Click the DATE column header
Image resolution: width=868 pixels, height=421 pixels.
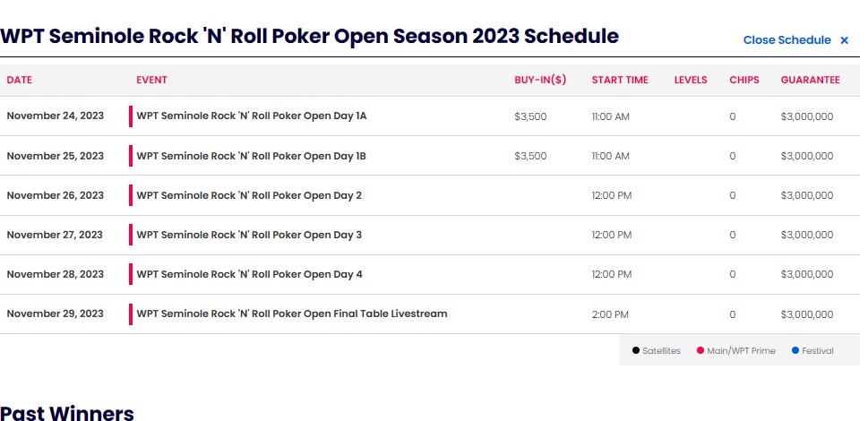pyautogui.click(x=19, y=80)
